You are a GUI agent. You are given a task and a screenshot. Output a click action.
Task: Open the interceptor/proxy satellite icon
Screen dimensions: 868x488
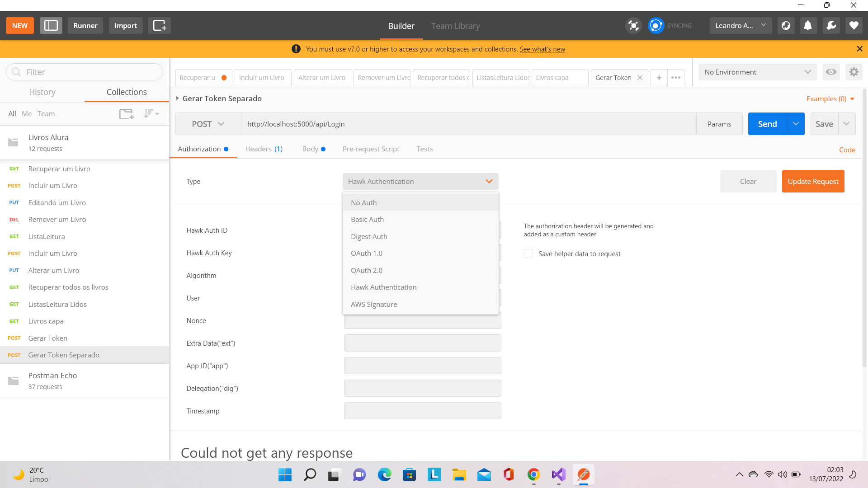click(x=633, y=26)
